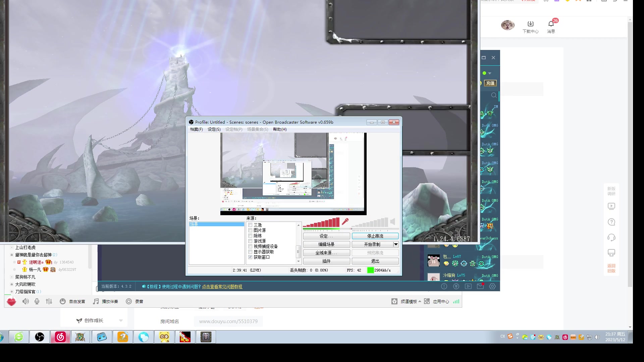This screenshot has width=644, height=362.
Task: Collapse the 黛神就是黛你去超神 channel
Action: click(x=12, y=255)
